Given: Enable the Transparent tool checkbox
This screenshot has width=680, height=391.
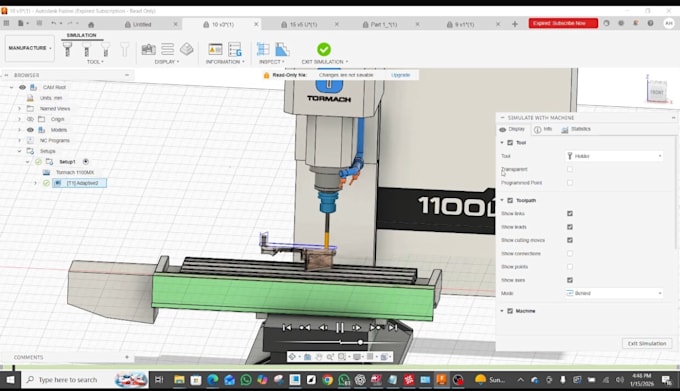Looking at the screenshot, I should pos(570,169).
